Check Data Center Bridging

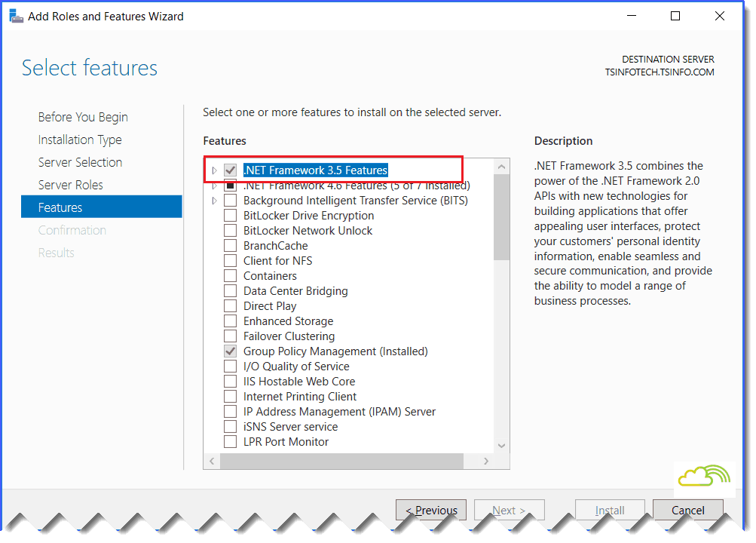pyautogui.click(x=229, y=290)
